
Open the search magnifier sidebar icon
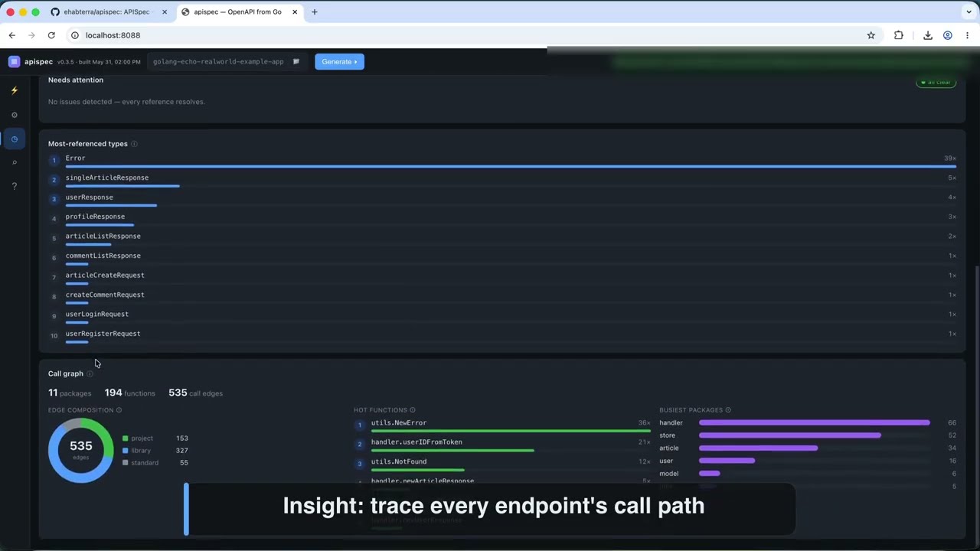click(14, 162)
